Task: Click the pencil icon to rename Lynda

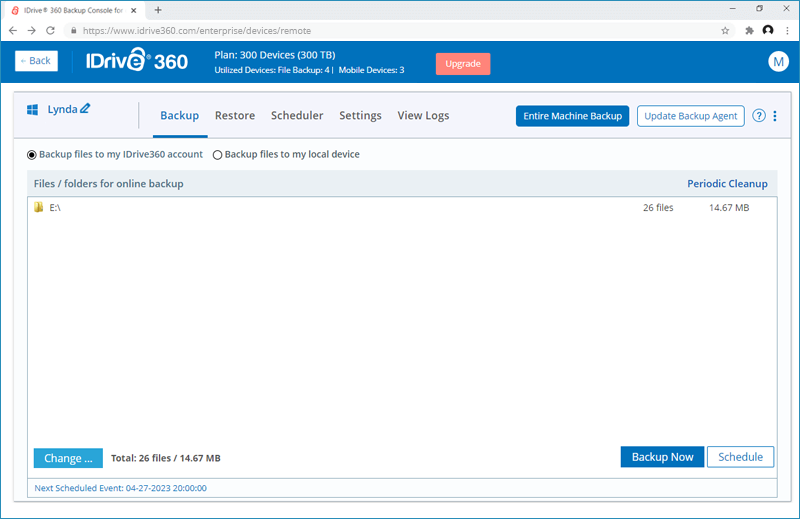Action: point(85,108)
